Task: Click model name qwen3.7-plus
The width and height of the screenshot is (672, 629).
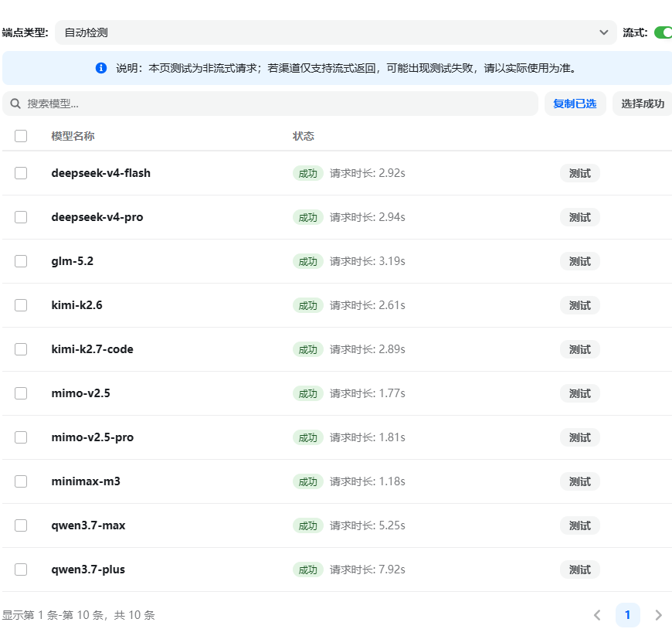Action: coord(88,569)
